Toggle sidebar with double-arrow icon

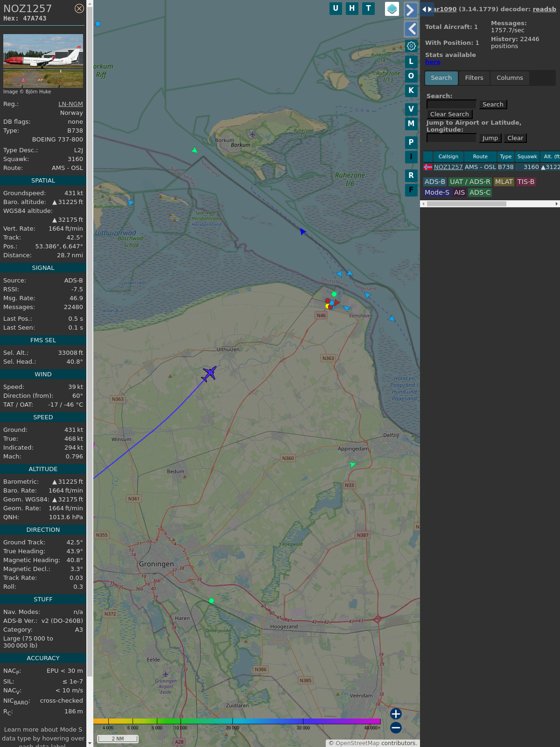pyautogui.click(x=427, y=9)
